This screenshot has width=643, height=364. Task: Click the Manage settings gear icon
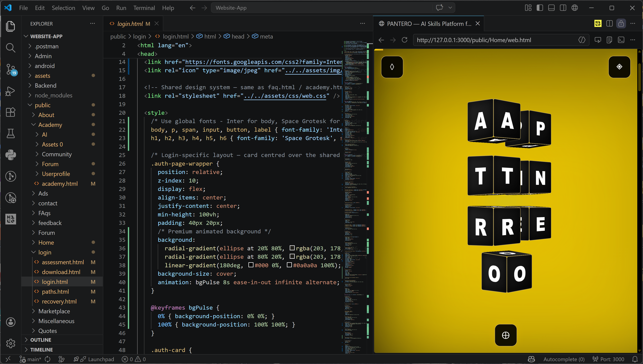11,343
